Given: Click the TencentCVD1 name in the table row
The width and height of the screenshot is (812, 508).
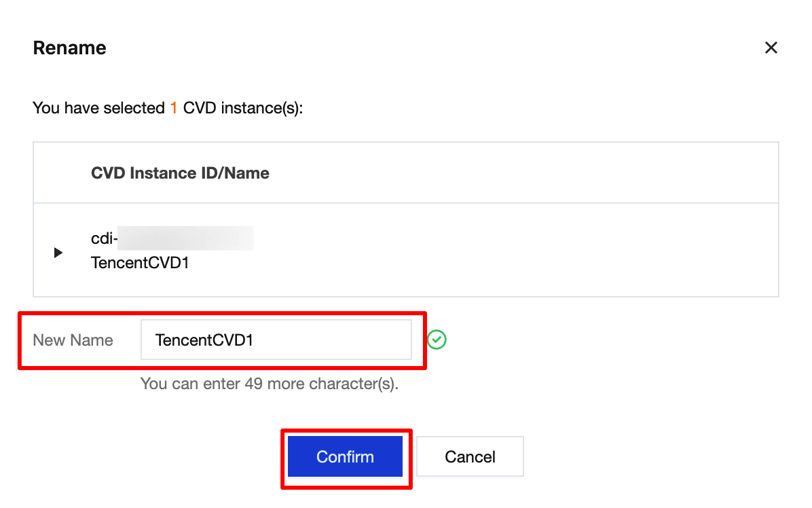Looking at the screenshot, I should click(140, 263).
